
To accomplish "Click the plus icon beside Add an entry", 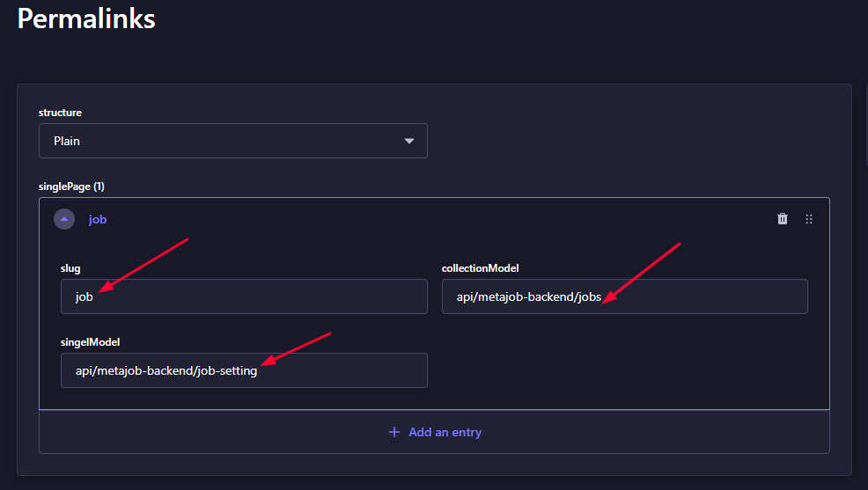I will (394, 432).
